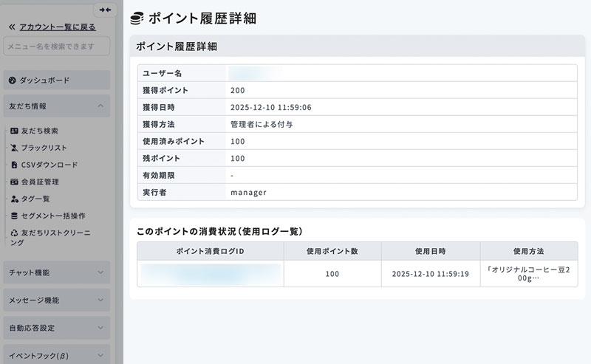Expand the 自動応答設定 menu
This screenshot has width=591, height=364.
100,328
